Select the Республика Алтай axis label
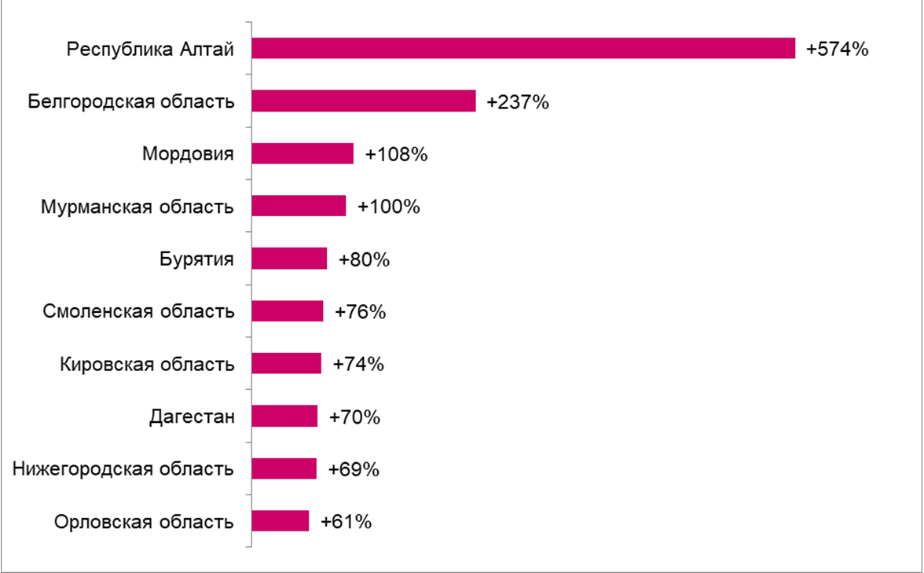This screenshot has height=573, width=924. point(150,49)
